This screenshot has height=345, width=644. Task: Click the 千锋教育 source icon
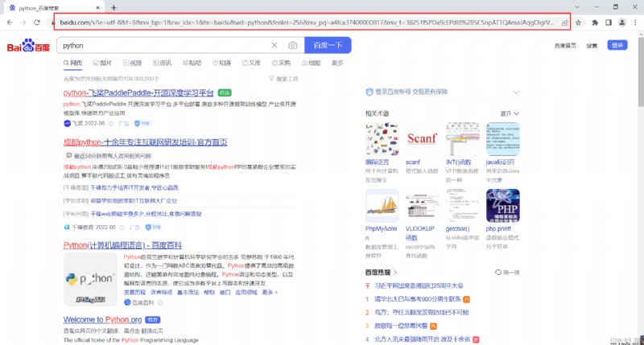[67, 228]
